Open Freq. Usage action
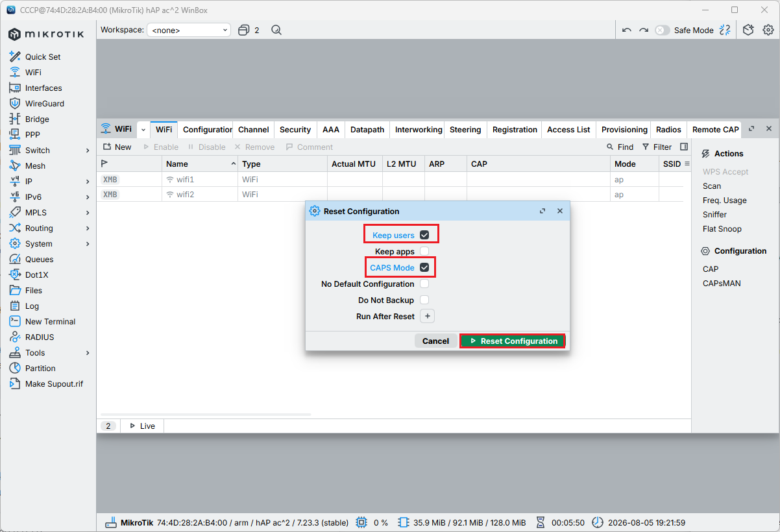The width and height of the screenshot is (780, 532). pyautogui.click(x=724, y=200)
